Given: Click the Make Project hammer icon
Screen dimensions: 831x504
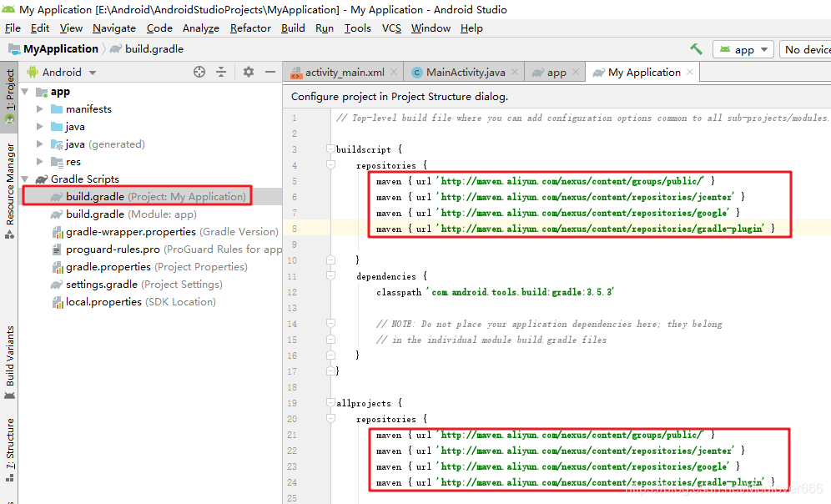Looking at the screenshot, I should [x=696, y=49].
